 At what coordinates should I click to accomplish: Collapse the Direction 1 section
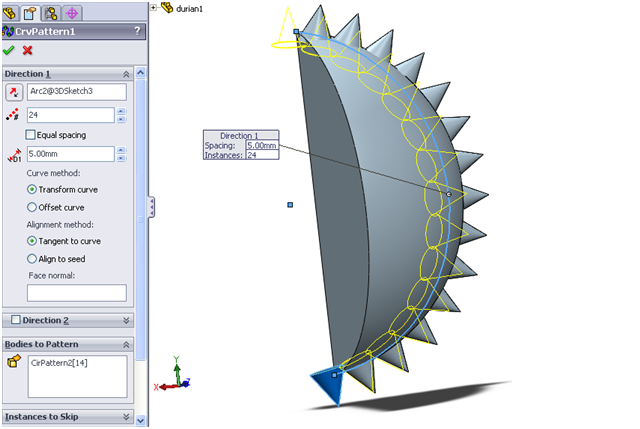pos(126,74)
